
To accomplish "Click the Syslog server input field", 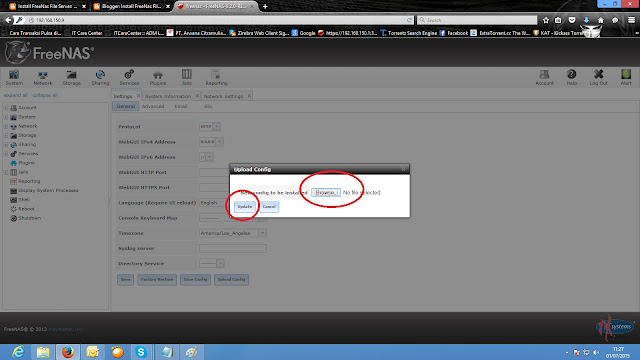I will 233,248.
